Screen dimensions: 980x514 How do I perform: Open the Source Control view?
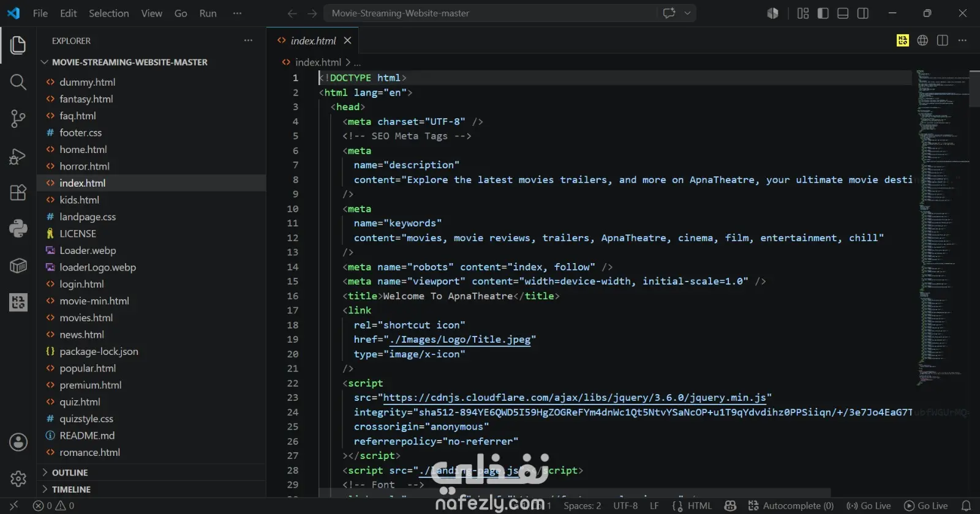pos(18,119)
